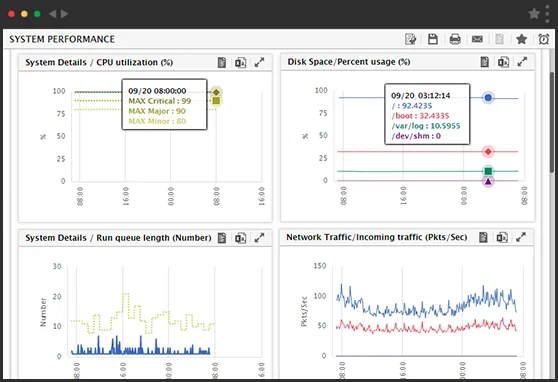Expand the Run queue length chart
This screenshot has width=558, height=382.
tap(259, 238)
